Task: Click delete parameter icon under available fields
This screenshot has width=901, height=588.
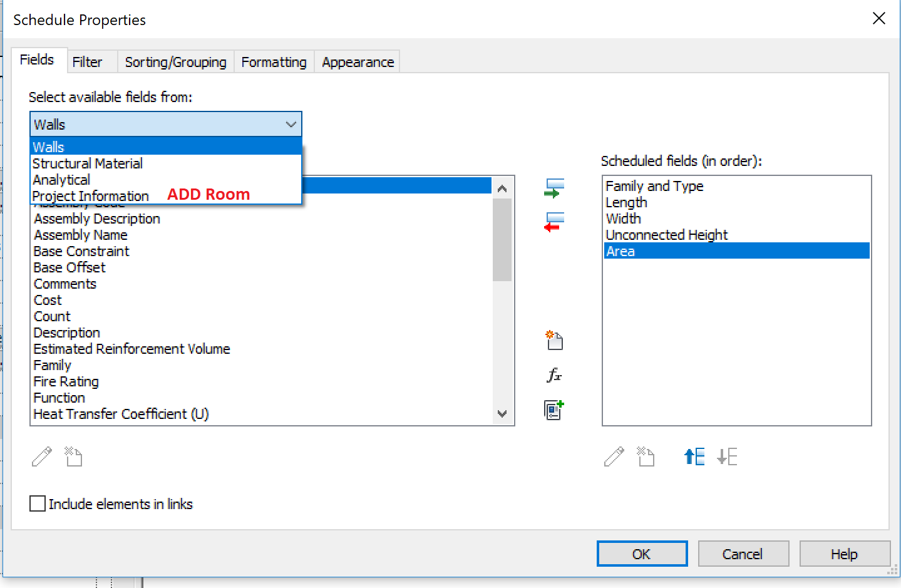Action: [74, 456]
